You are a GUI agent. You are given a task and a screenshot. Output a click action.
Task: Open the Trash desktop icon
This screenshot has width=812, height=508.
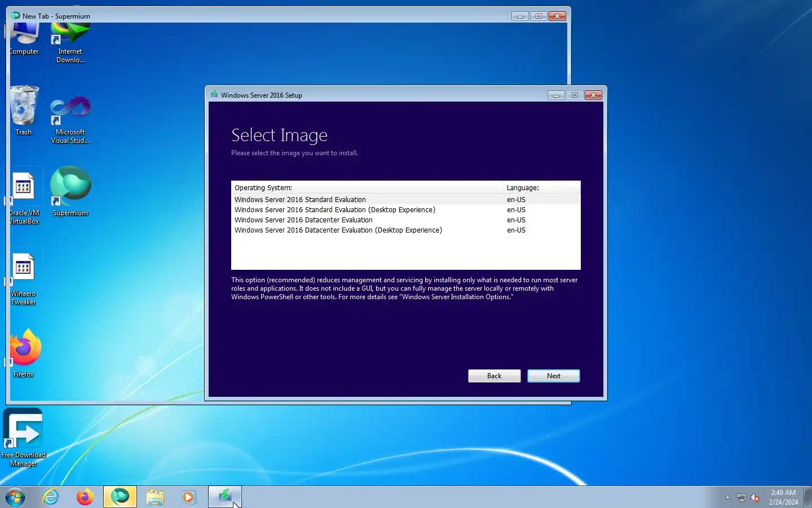(24, 111)
